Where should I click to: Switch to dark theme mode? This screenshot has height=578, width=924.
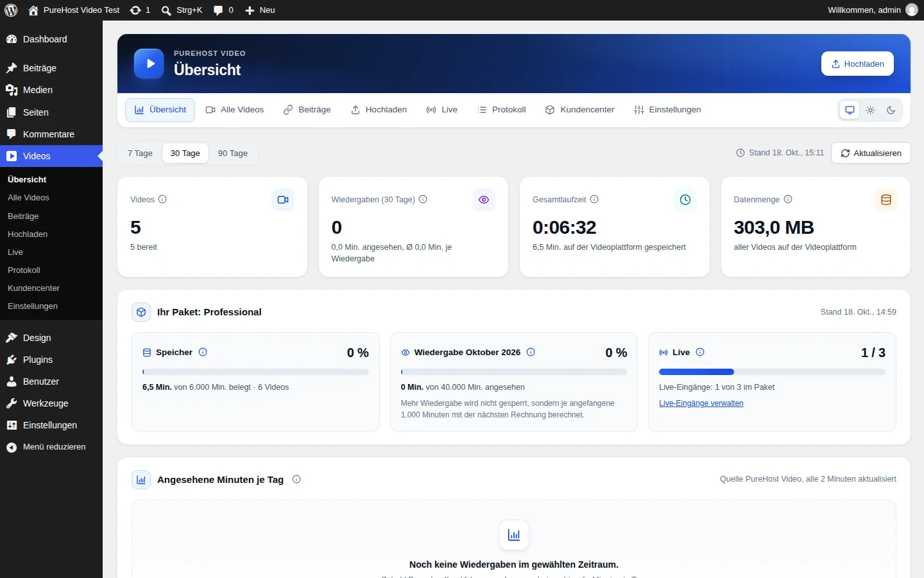pos(891,110)
